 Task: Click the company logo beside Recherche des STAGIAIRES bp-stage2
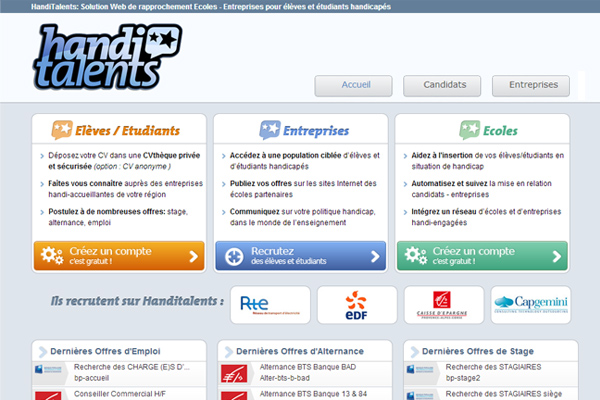pyautogui.click(x=420, y=369)
